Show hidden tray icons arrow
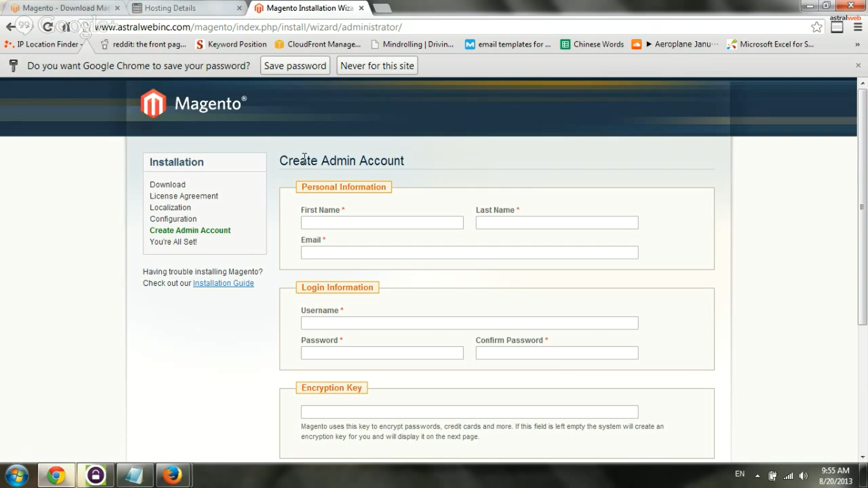 point(757,476)
